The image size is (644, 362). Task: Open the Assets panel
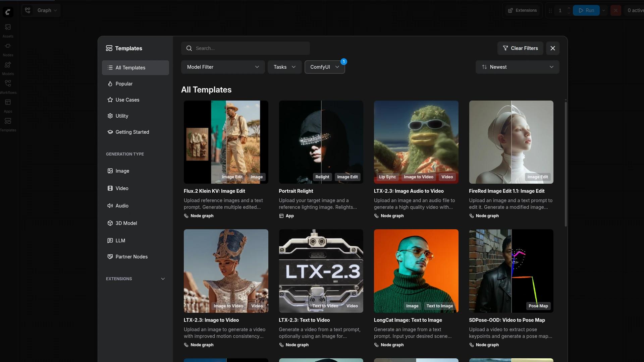8,29
